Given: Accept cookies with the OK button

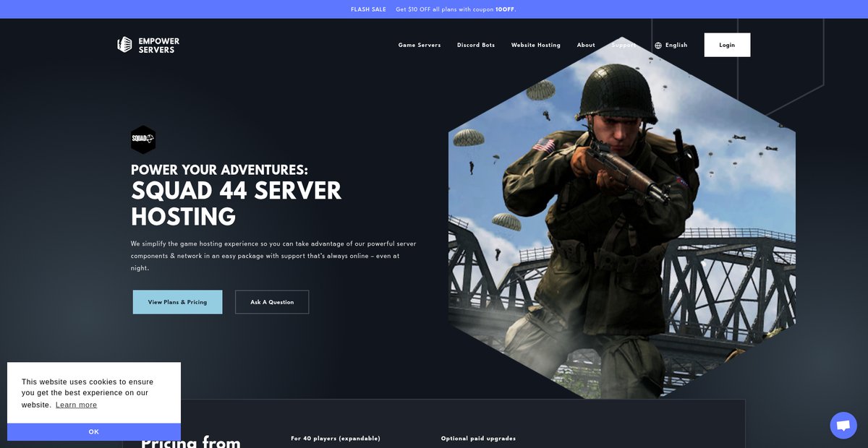Looking at the screenshot, I should 94,431.
